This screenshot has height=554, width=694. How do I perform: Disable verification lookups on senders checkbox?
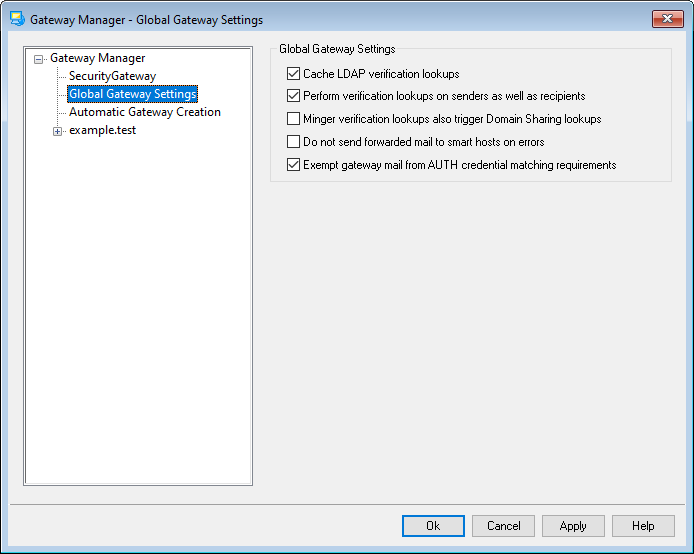click(294, 97)
